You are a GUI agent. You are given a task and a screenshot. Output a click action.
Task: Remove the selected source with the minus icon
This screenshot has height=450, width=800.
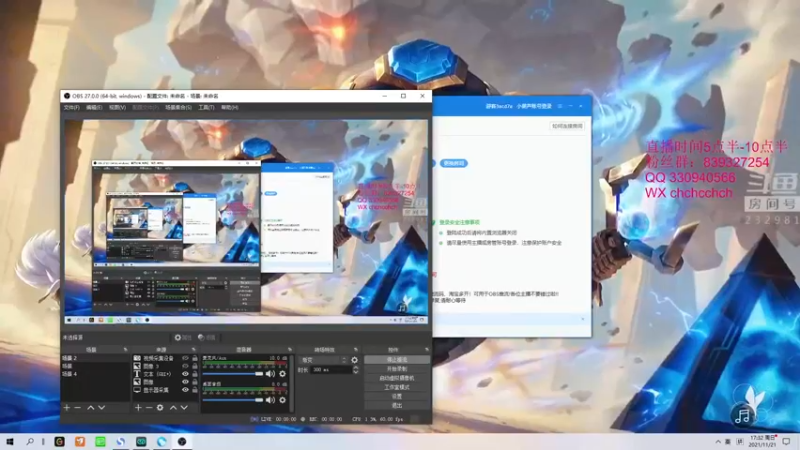pyautogui.click(x=148, y=408)
